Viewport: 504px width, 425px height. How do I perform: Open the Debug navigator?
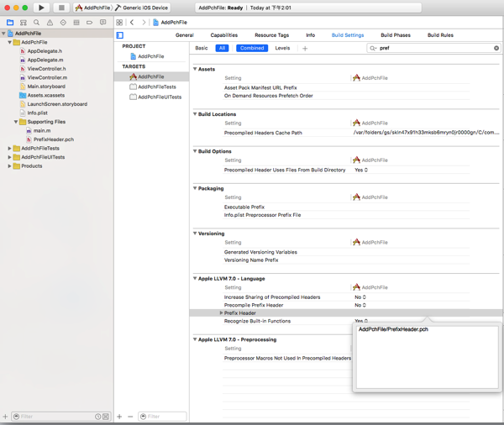[76, 22]
